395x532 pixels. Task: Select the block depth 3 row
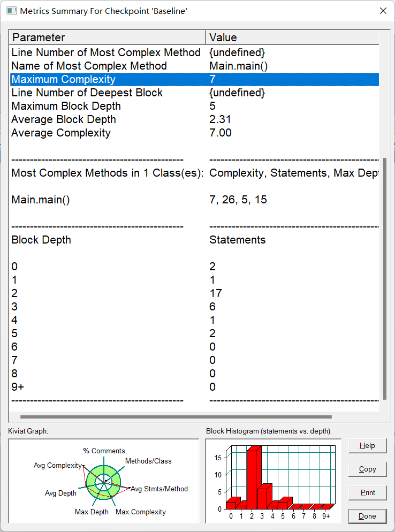[x=194, y=307]
